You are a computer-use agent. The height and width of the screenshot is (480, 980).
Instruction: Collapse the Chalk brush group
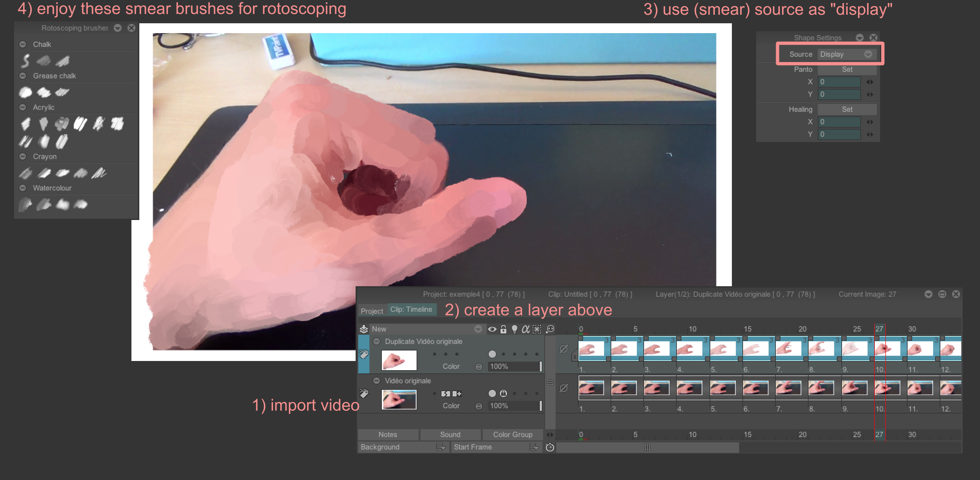(x=22, y=44)
